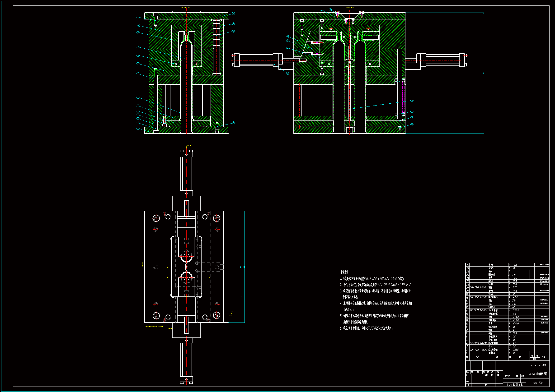Click parts list row 28 浇口套
The image size is (555, 392).
point(491,265)
